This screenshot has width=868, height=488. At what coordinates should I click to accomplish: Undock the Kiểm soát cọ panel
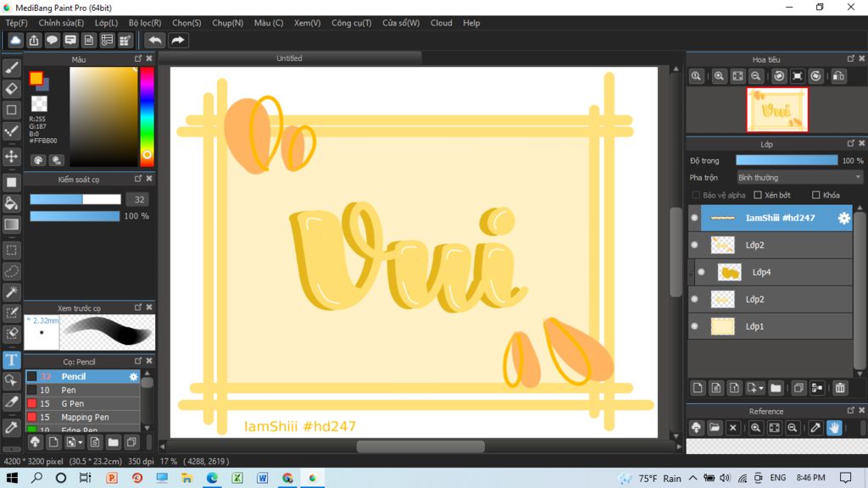(138, 179)
